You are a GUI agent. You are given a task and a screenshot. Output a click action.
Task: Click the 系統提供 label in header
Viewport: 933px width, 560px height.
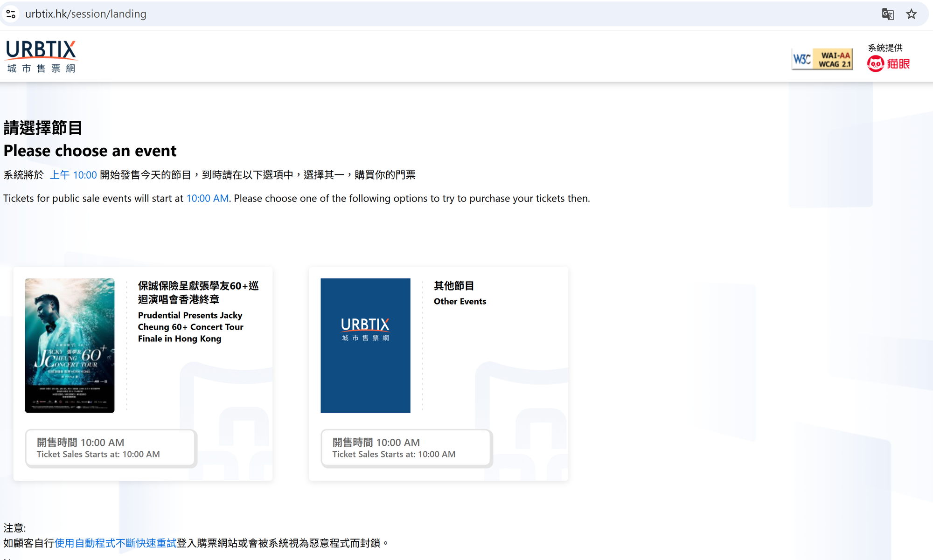coord(885,48)
